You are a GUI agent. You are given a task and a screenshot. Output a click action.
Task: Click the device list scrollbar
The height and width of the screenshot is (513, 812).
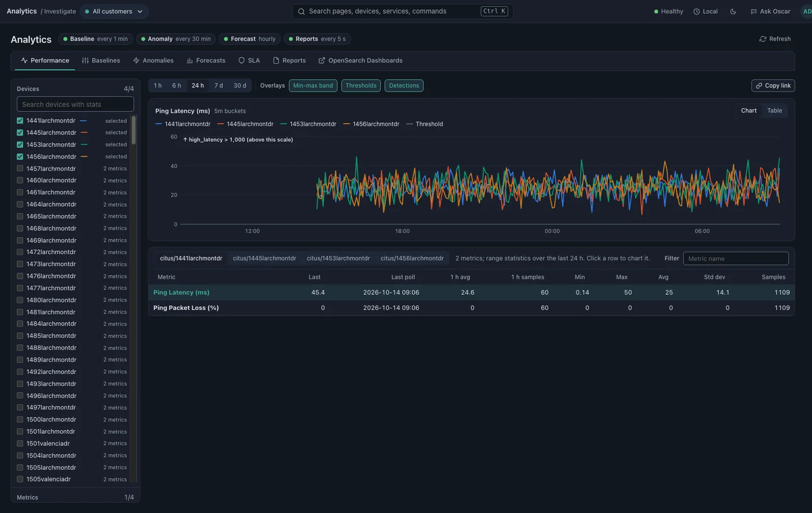point(133,131)
